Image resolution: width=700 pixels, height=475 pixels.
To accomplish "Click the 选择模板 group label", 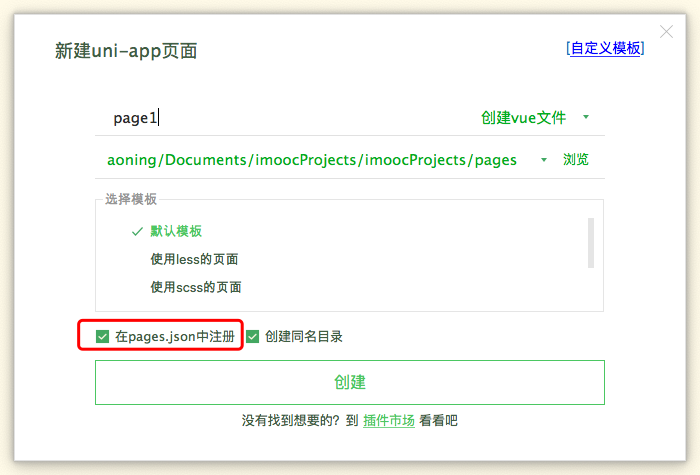I will pyautogui.click(x=131, y=199).
